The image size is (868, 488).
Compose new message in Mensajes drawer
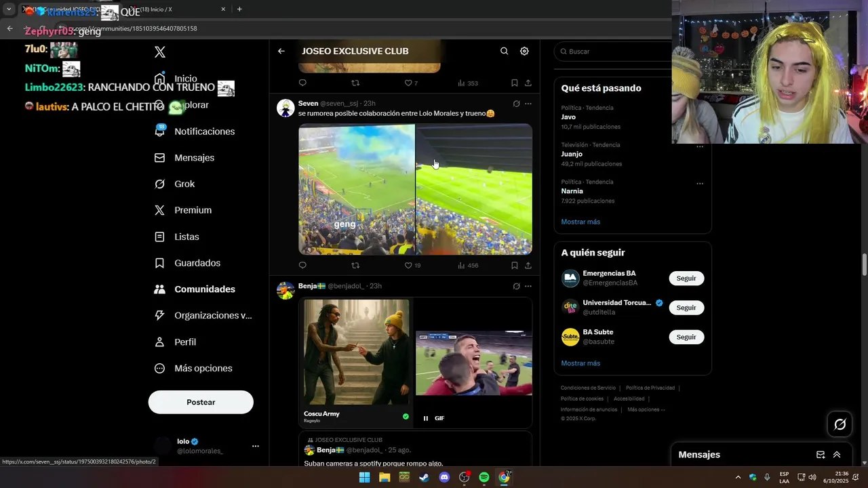tap(821, 455)
